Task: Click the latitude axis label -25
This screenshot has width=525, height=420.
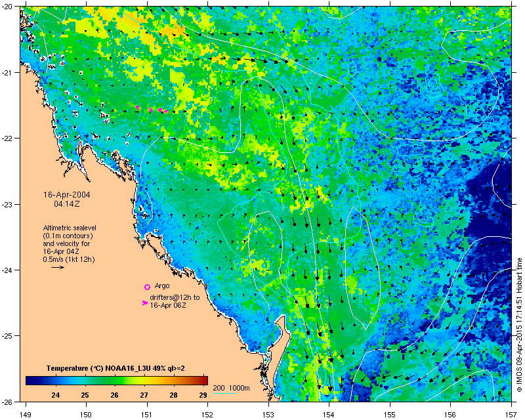Action: 7,336
